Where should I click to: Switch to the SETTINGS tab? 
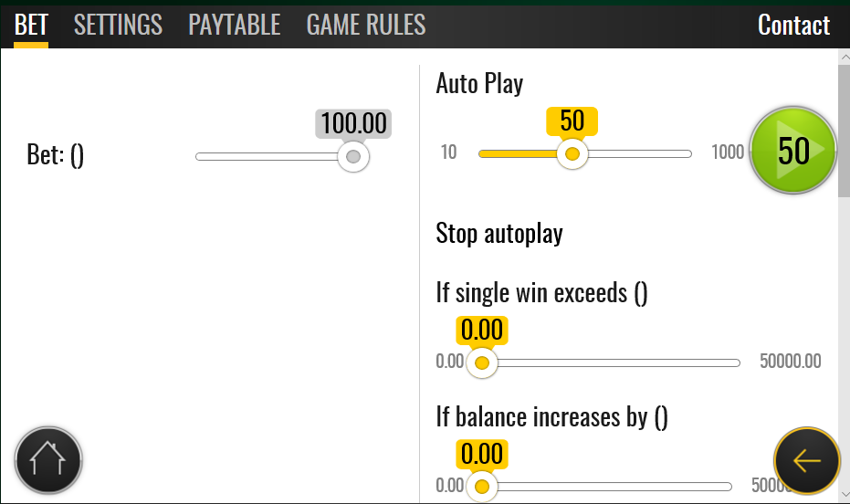click(x=118, y=25)
